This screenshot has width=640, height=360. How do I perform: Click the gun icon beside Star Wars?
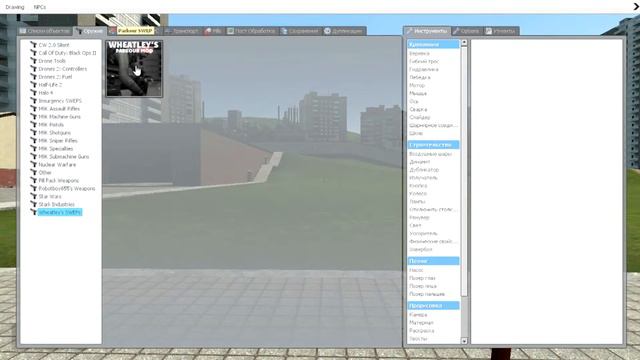33,196
